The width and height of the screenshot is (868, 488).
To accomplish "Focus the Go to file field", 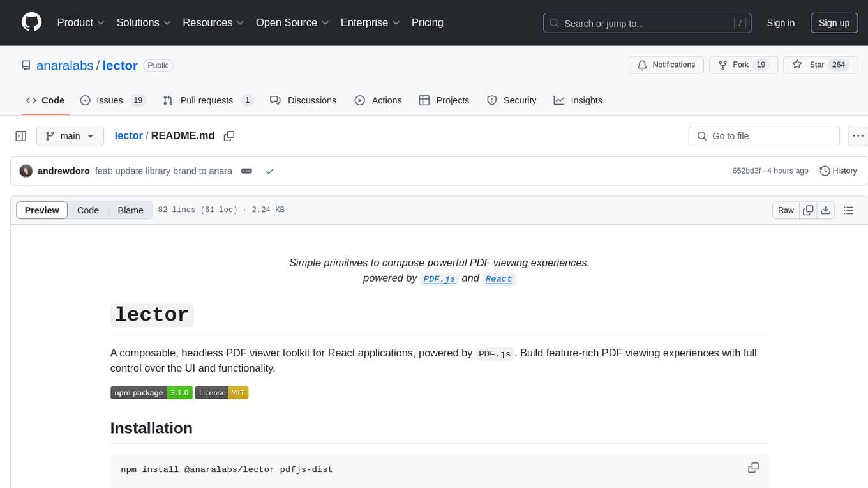I will [x=764, y=136].
